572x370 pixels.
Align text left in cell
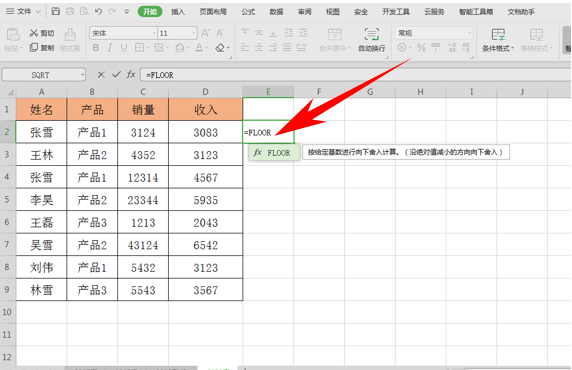(x=245, y=47)
